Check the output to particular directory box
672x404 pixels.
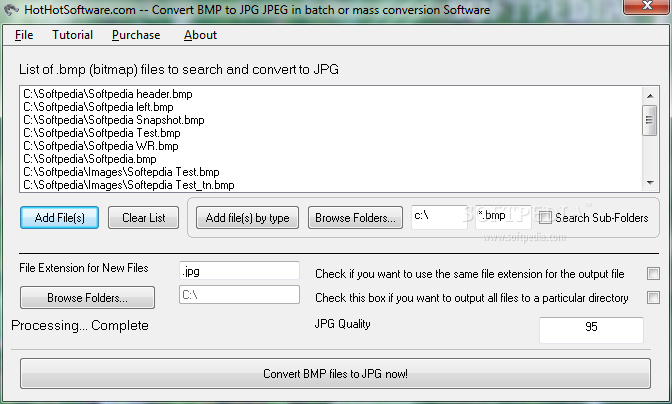tap(653, 297)
